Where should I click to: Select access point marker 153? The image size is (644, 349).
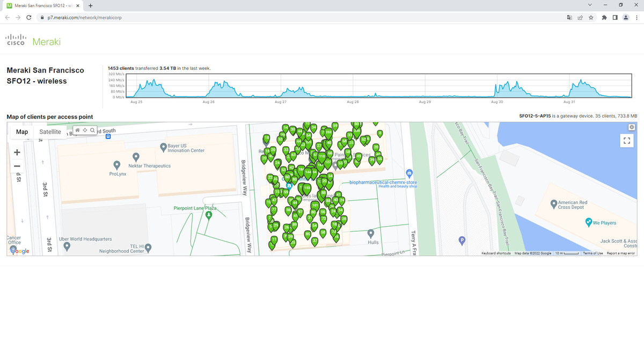[307, 189]
